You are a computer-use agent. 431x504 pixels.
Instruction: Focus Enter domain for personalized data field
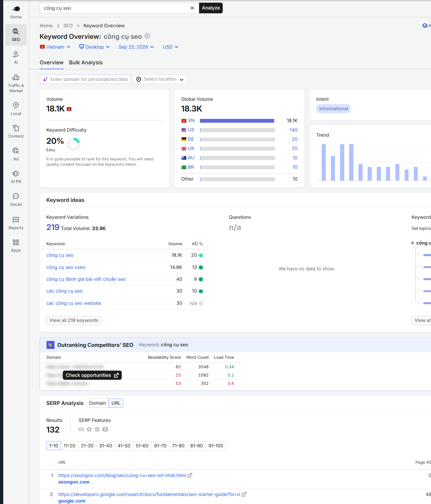point(85,79)
